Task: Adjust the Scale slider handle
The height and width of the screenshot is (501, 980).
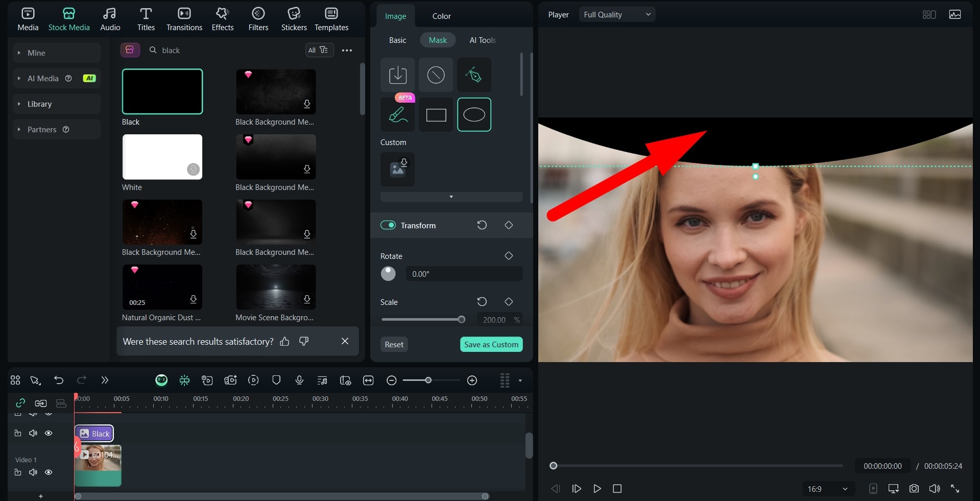Action: (461, 320)
